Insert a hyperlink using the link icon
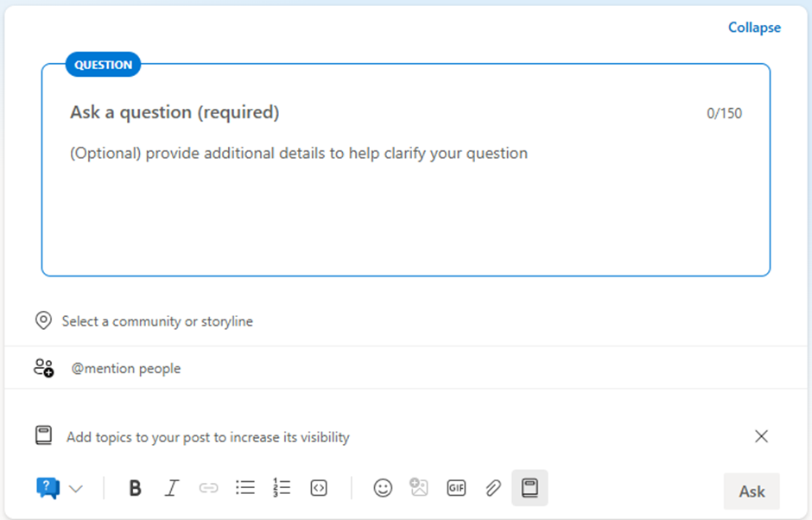Image resolution: width=812 pixels, height=520 pixels. click(x=208, y=488)
